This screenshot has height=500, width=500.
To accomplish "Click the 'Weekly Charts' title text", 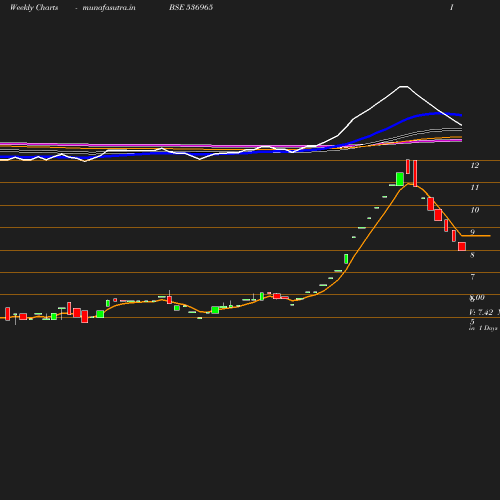I will coord(34,7).
